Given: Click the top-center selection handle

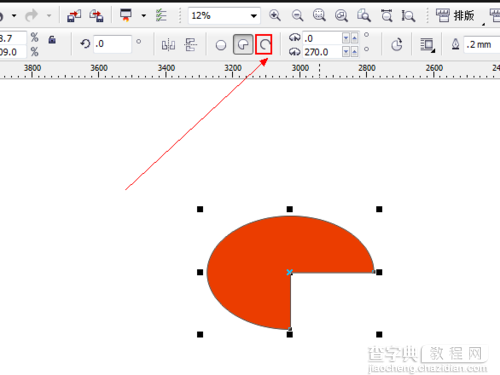Looking at the screenshot, I should click(290, 209).
